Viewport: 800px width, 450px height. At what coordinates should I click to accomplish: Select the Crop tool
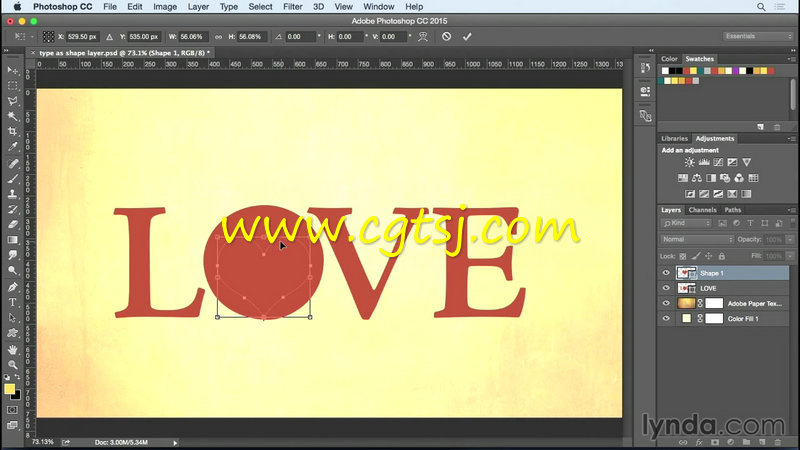12,132
